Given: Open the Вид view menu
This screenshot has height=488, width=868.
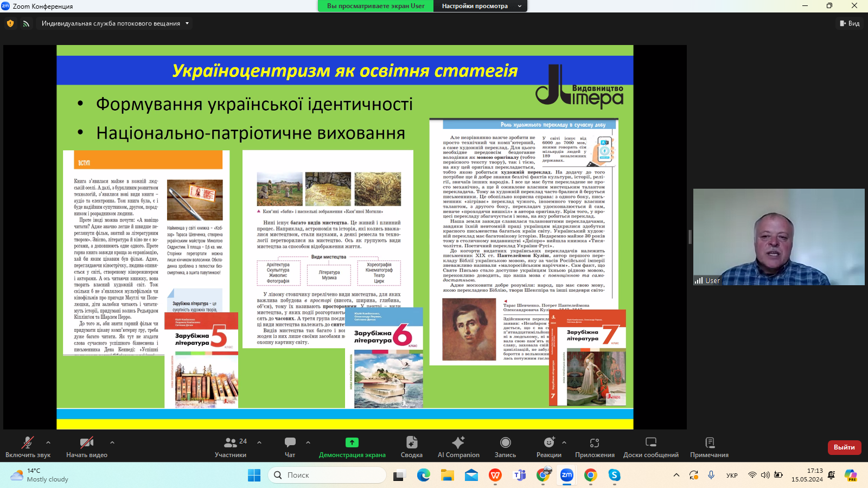Looking at the screenshot, I should pos(850,23).
